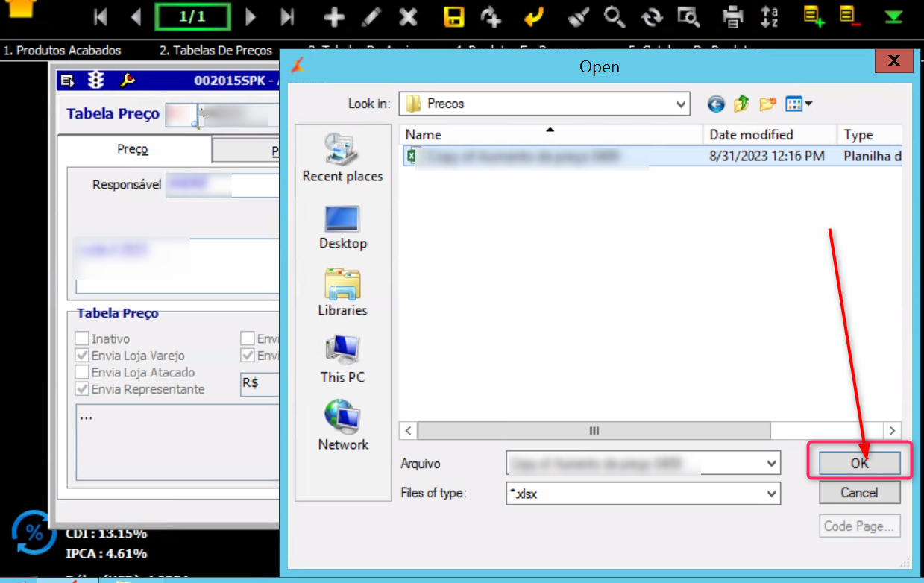Click the 1/1 record counter field
Viewport: 924px width, 583px height.
tap(192, 16)
